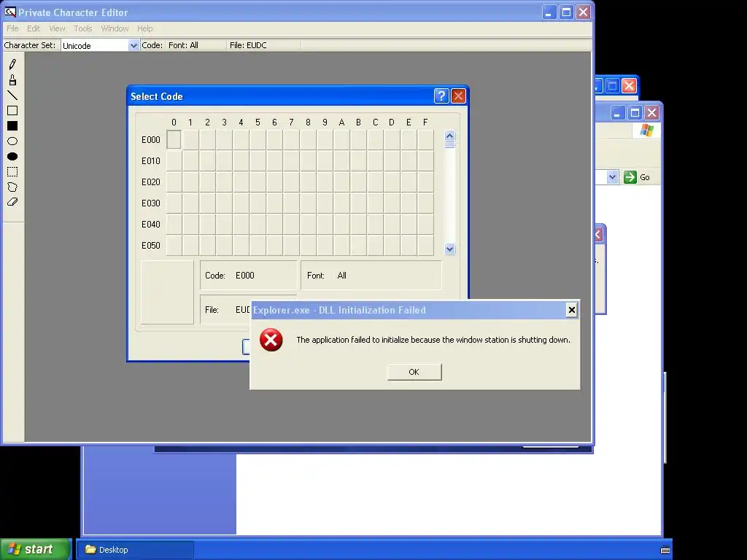Open the Help menu

[145, 28]
